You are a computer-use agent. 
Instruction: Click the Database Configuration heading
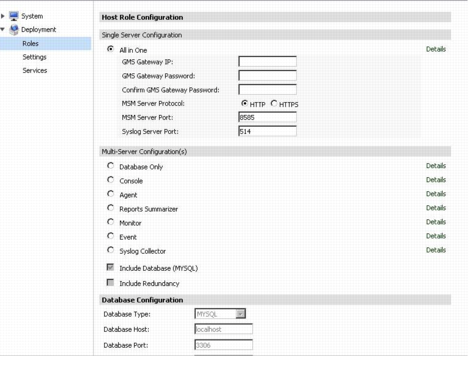142,300
